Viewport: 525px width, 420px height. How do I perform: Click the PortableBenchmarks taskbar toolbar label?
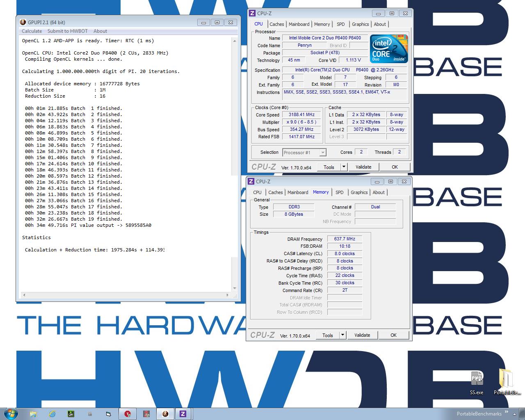pos(479,414)
